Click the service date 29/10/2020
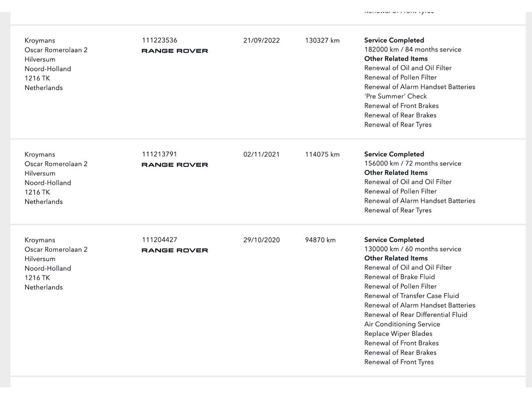 [x=261, y=240]
